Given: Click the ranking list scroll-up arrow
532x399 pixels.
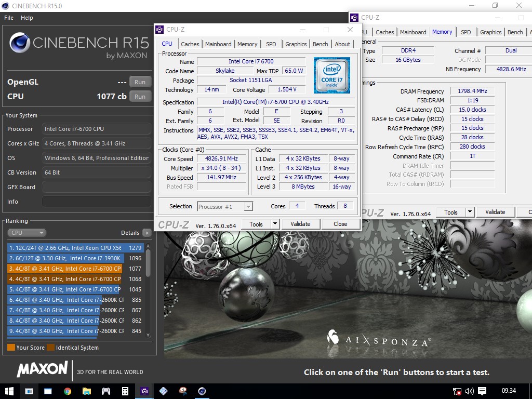Looking at the screenshot, I should 148,246.
